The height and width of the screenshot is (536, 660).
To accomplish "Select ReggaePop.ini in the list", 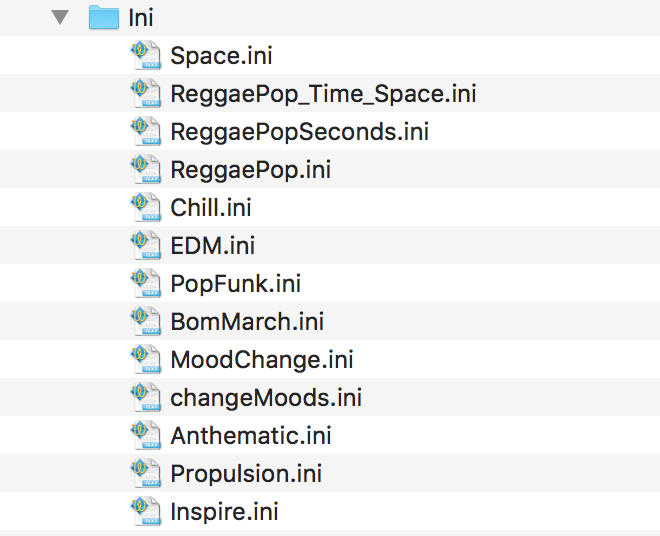I will pos(250,170).
